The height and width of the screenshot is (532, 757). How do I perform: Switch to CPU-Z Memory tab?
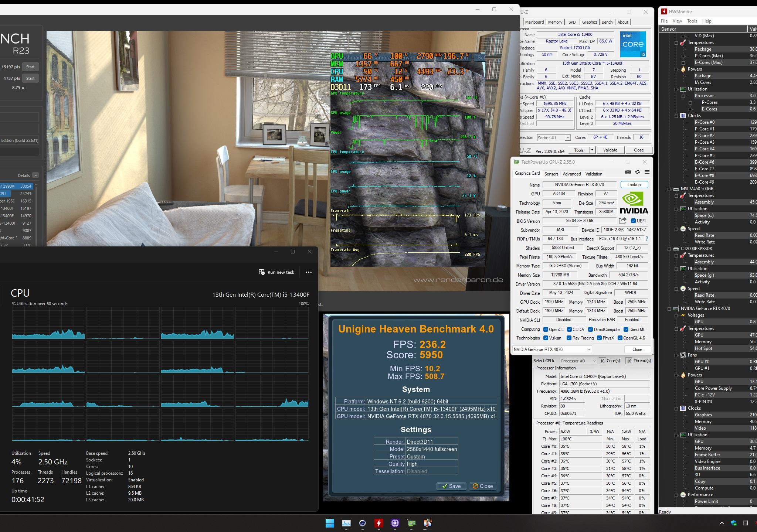tap(555, 22)
